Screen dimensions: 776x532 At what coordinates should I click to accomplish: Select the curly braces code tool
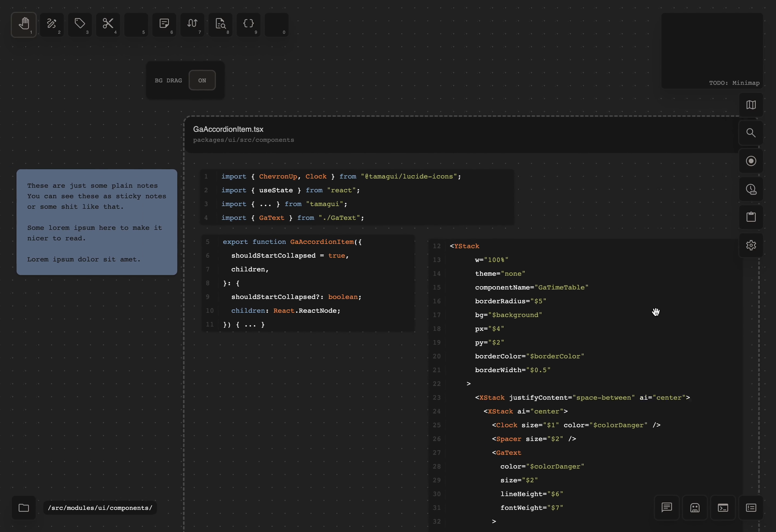coord(248,24)
